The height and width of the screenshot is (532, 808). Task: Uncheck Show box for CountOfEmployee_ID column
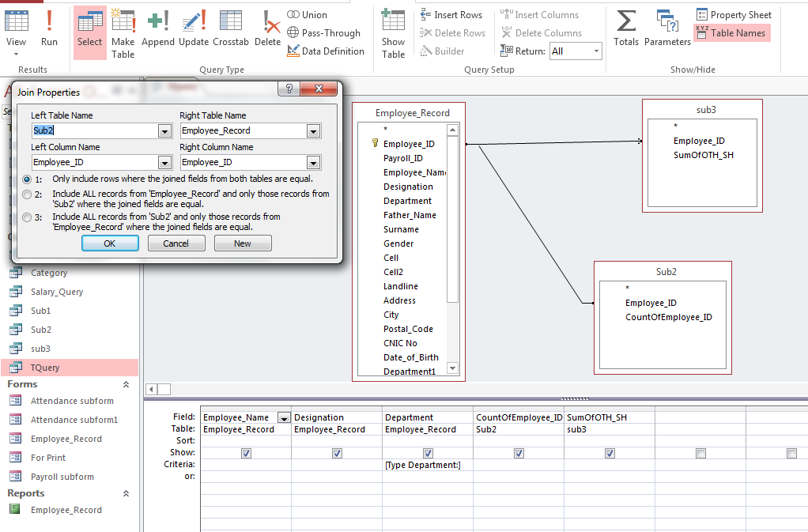tap(519, 453)
